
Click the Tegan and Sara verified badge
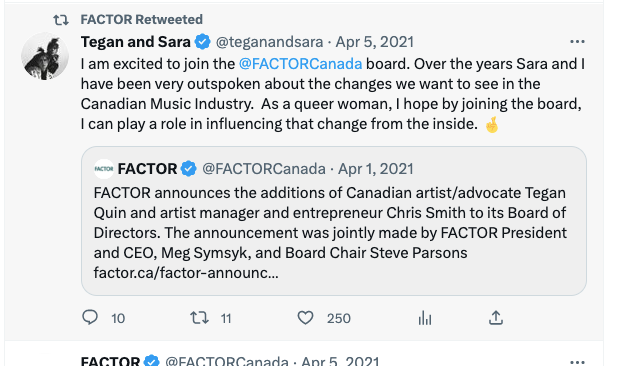tap(203, 42)
